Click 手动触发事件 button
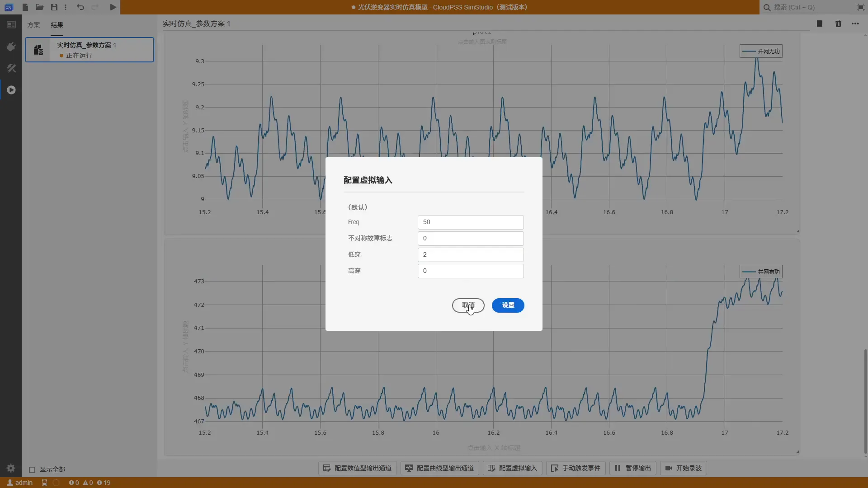 (576, 468)
